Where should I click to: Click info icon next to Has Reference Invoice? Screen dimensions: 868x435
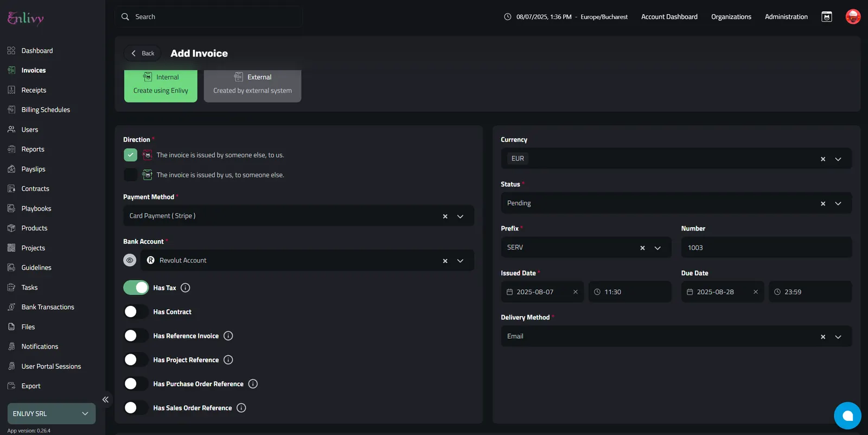228,336
